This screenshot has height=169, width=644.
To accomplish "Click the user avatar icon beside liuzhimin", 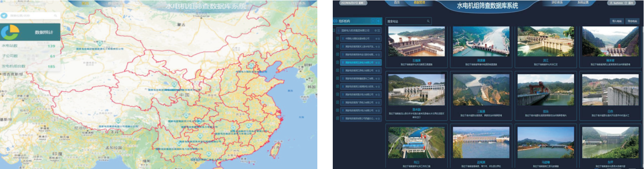I will [x=611, y=3].
